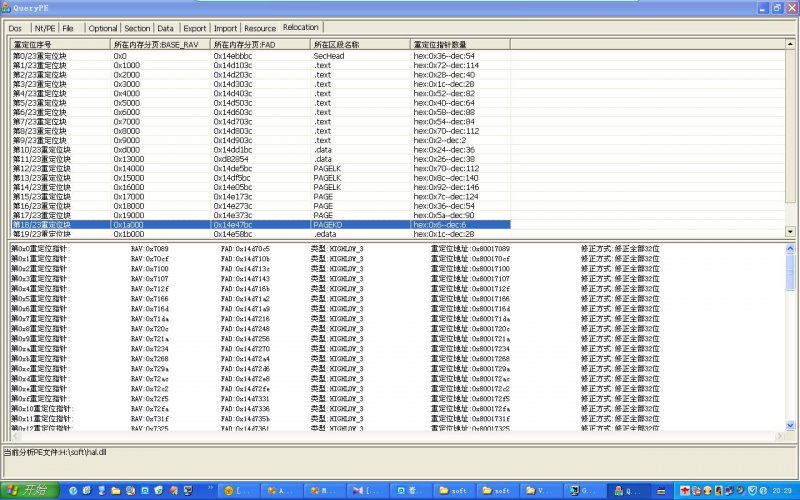Select the row 第9/23重定位块
Viewport: 800px width, 500px height.
coord(260,140)
